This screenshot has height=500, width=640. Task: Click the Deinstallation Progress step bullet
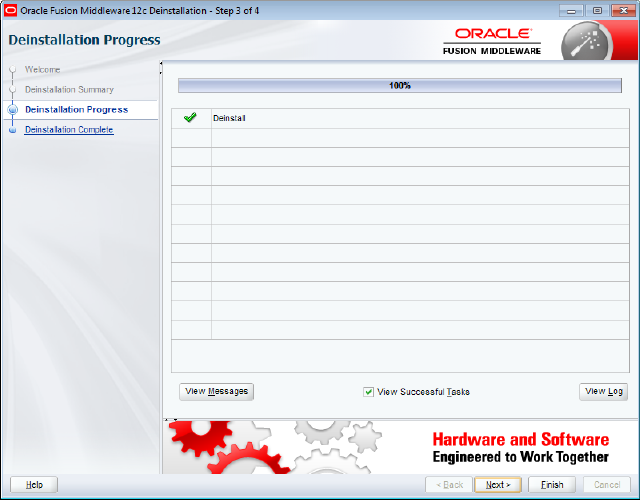(13, 109)
